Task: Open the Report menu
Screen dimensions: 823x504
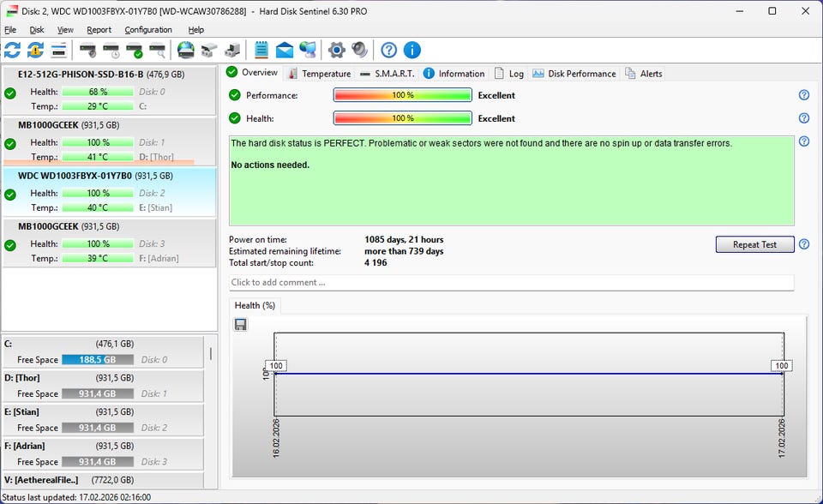Action: (x=99, y=29)
